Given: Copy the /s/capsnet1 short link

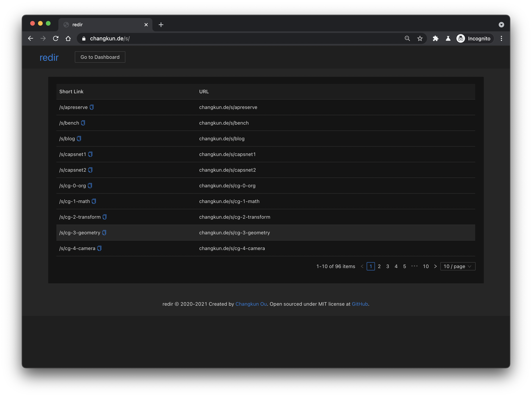Looking at the screenshot, I should pos(90,154).
